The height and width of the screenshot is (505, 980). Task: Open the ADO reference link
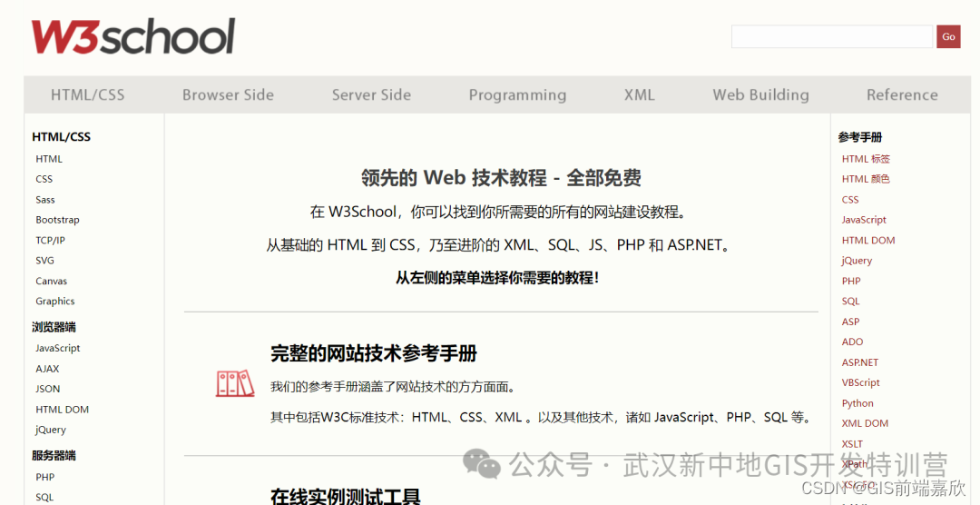[x=852, y=342]
